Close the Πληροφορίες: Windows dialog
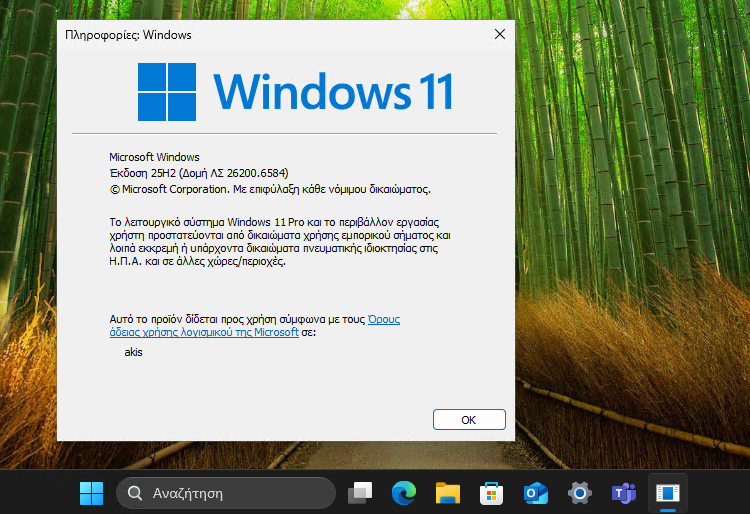The image size is (750, 514). pyautogui.click(x=500, y=34)
